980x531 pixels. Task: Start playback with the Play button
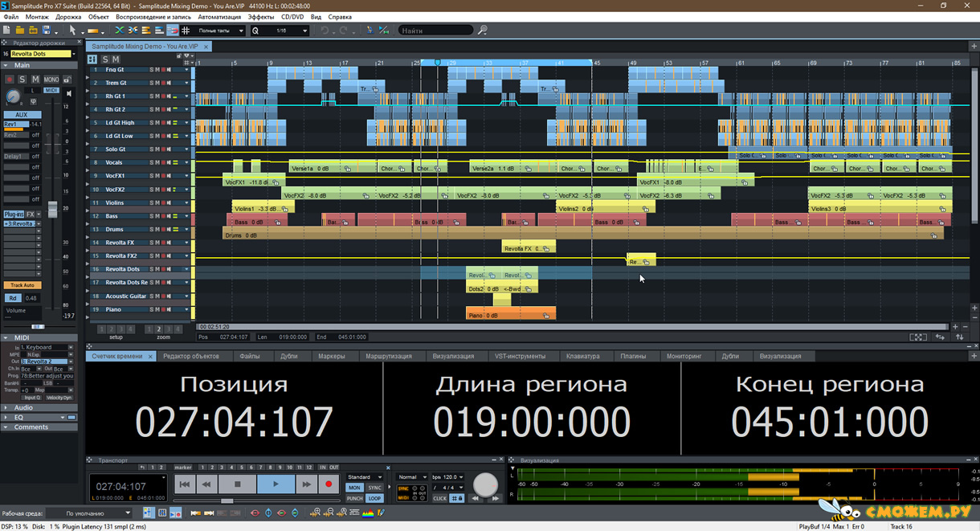click(276, 484)
